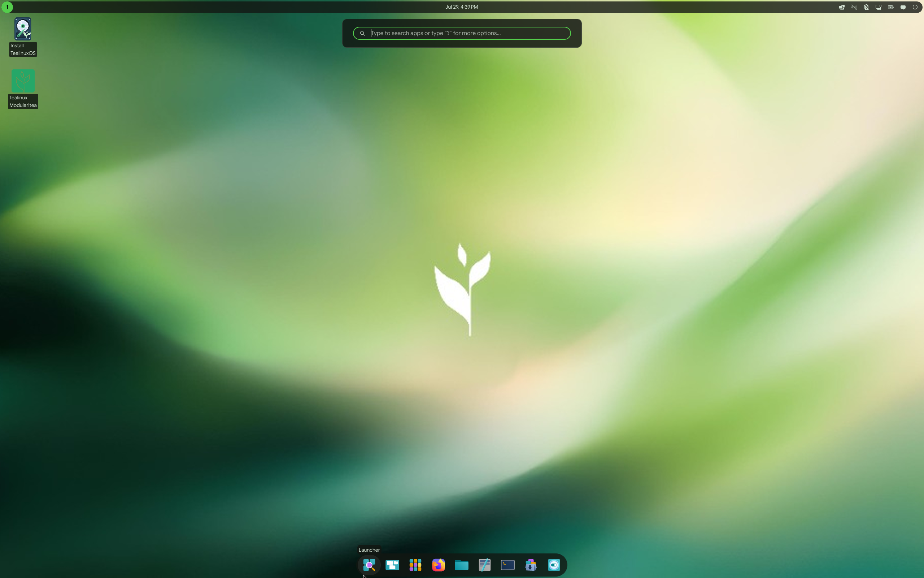Open the app library grid in dock
This screenshot has width=924, height=578.
coord(415,565)
